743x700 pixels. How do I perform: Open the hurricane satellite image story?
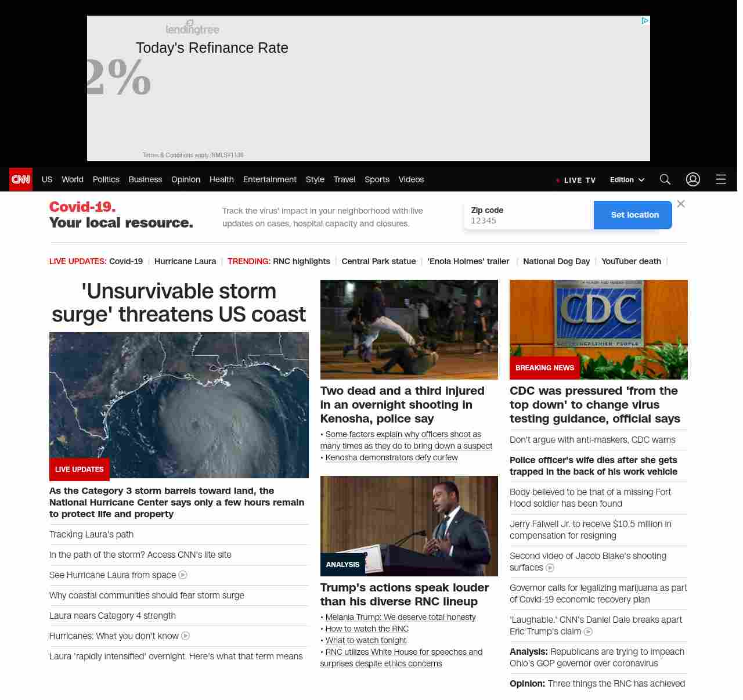[x=179, y=405]
